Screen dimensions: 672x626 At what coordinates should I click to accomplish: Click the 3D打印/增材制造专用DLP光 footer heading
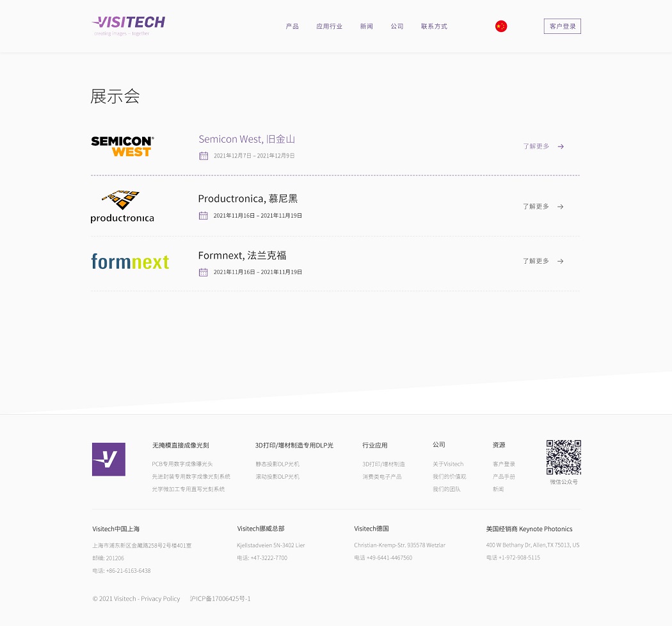(x=294, y=445)
